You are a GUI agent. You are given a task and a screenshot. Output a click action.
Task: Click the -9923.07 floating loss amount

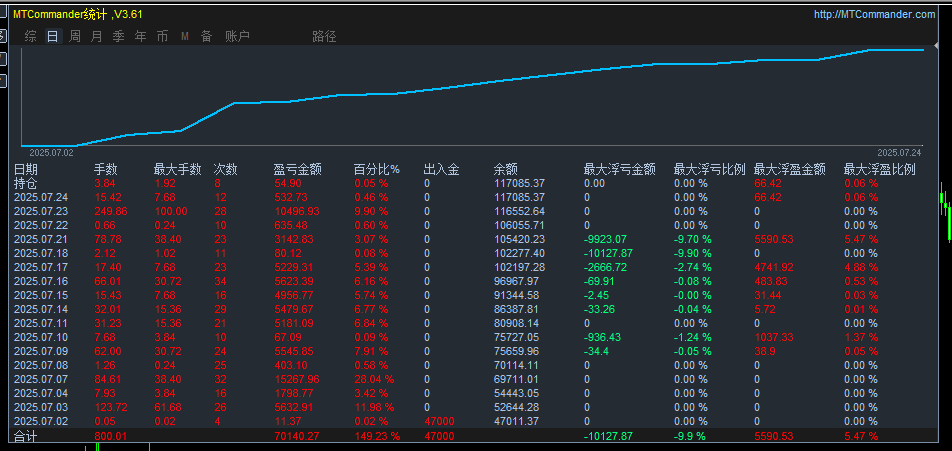click(607, 239)
